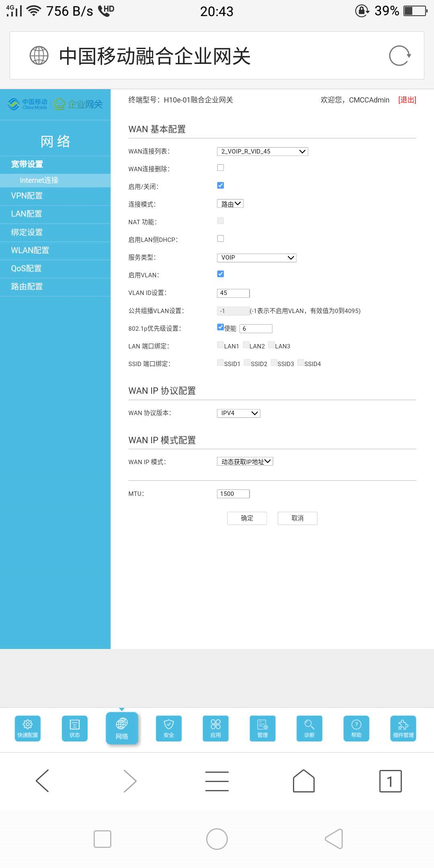Click the VLAN ID设置 input field
The image size is (434, 868).
233,293
